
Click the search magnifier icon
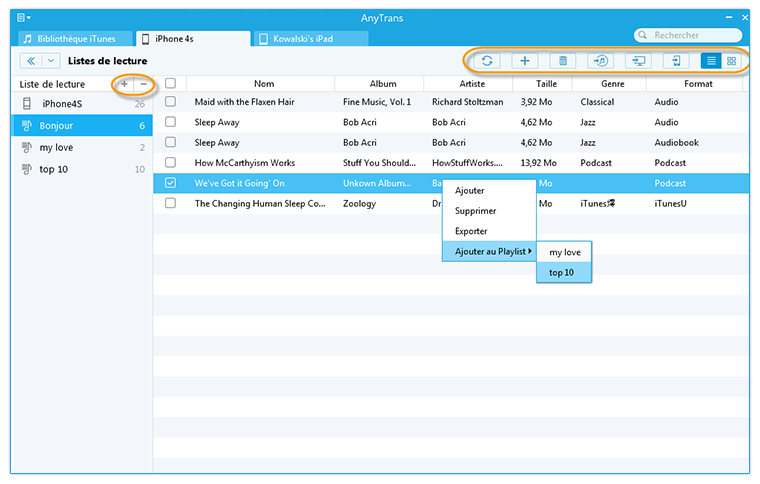643,35
